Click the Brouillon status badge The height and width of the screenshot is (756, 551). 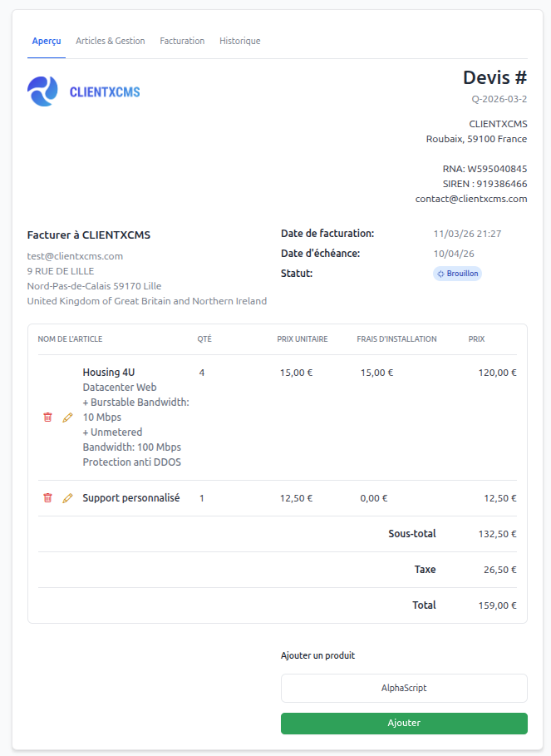coord(457,274)
